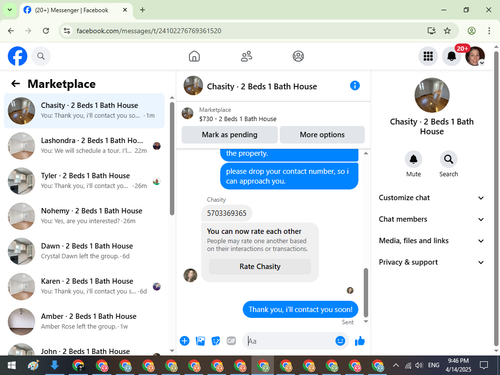This screenshot has height=375, width=500.
Task: Open the Nohemy conversation
Action: tap(84, 216)
